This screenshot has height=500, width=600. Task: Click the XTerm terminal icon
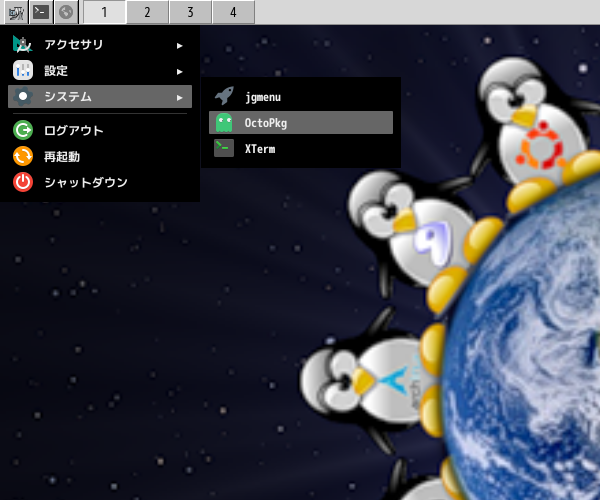224,148
